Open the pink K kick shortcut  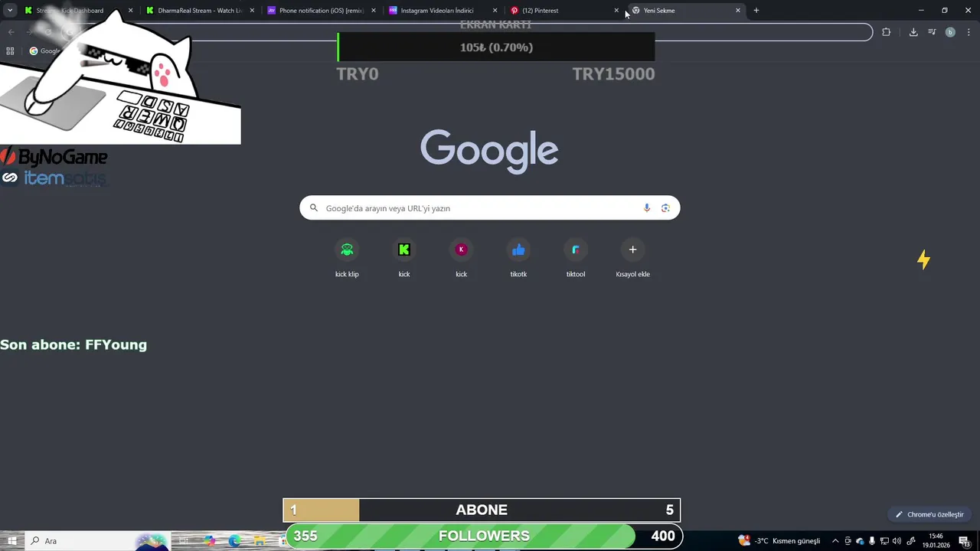[x=461, y=259]
